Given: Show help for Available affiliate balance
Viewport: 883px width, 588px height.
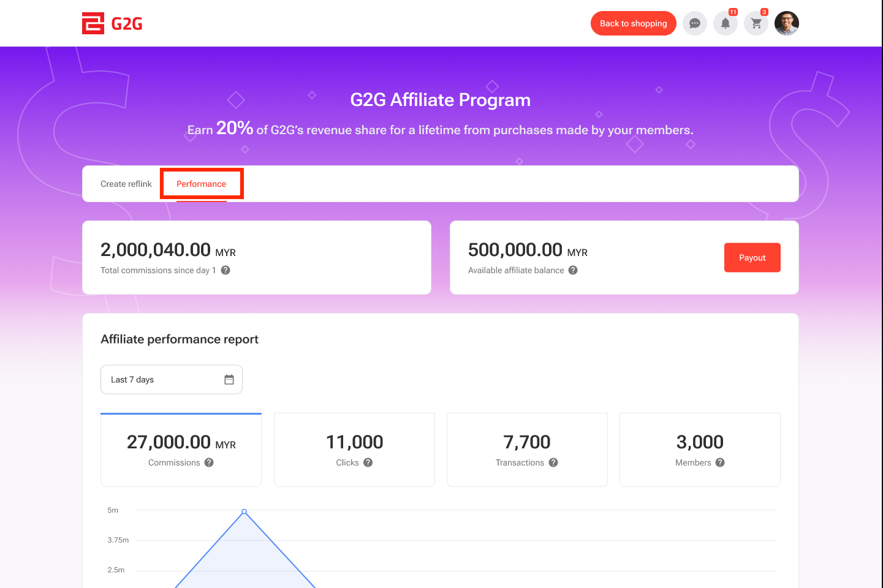Looking at the screenshot, I should coord(573,270).
